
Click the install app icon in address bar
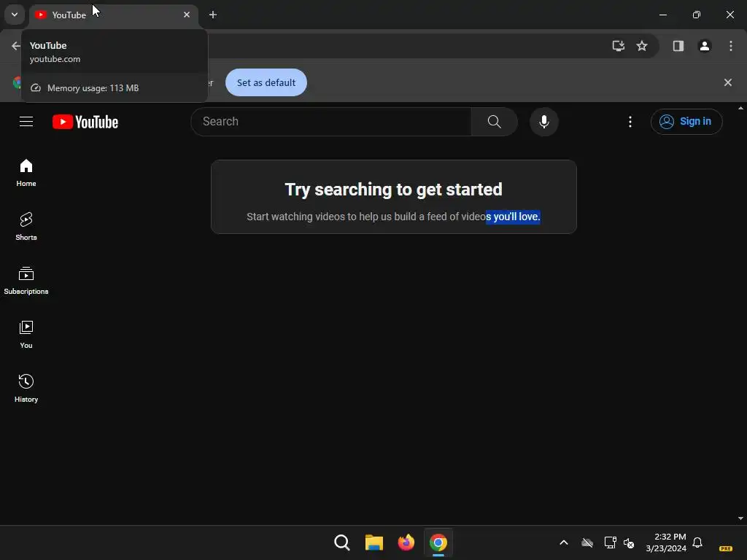618,46
